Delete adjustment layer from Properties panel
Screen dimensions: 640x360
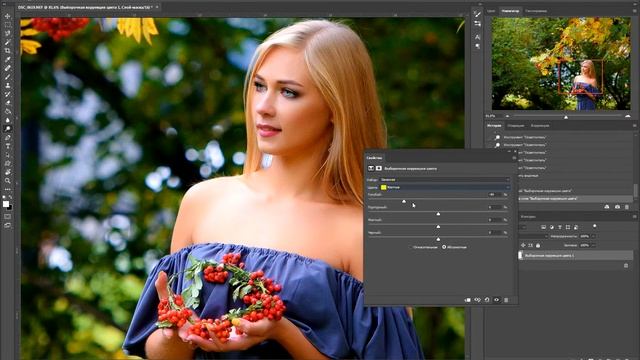[x=506, y=300]
